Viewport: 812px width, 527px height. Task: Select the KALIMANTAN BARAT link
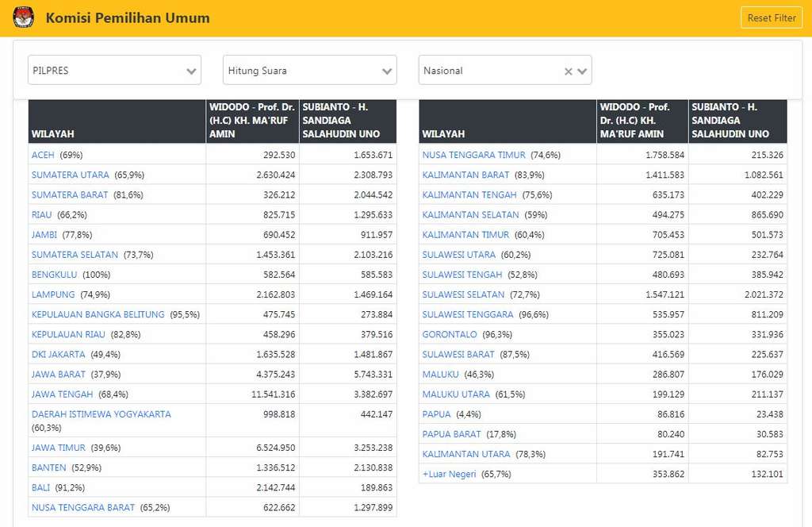[x=465, y=175]
